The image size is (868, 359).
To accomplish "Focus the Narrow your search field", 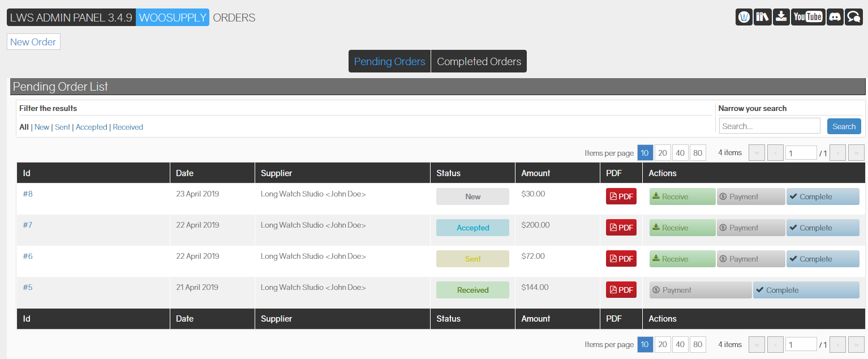I will (770, 126).
